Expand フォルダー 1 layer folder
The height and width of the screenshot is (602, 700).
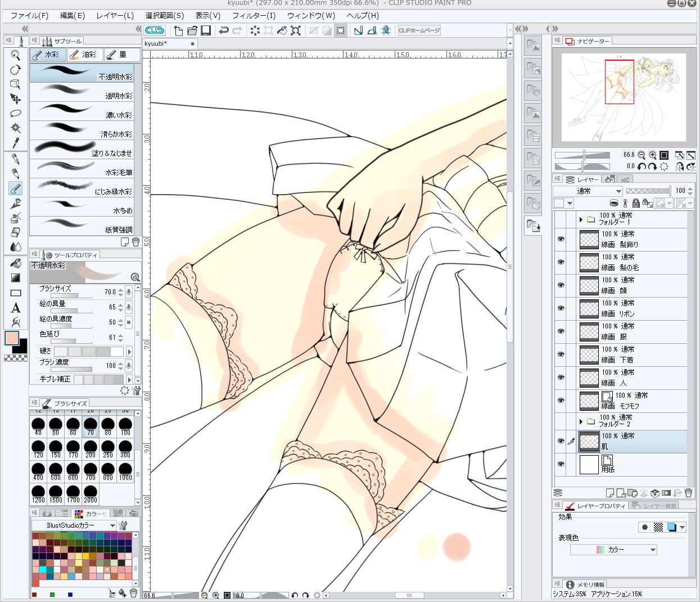(581, 219)
